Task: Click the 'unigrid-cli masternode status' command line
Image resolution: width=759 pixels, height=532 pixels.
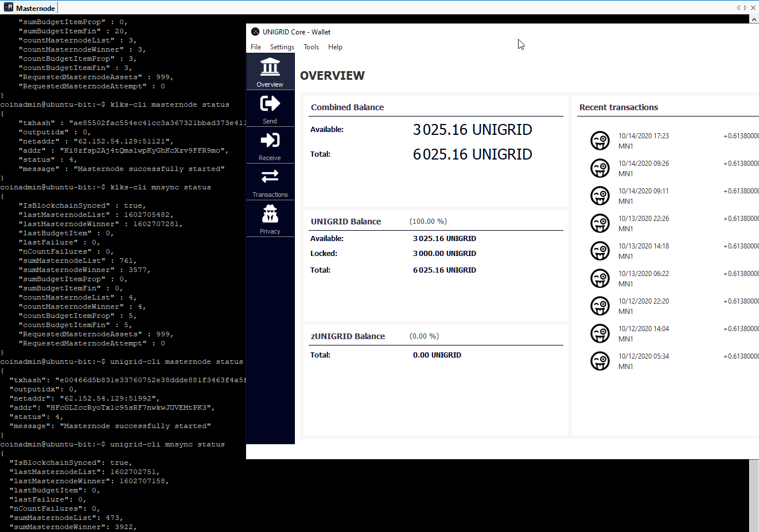Action: [122, 362]
